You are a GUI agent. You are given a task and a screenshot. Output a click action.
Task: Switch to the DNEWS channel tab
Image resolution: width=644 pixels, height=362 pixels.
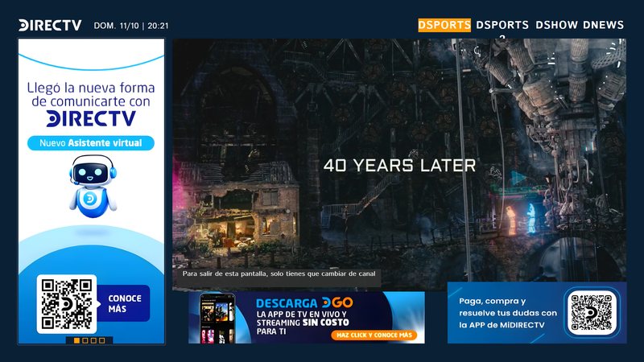click(603, 25)
